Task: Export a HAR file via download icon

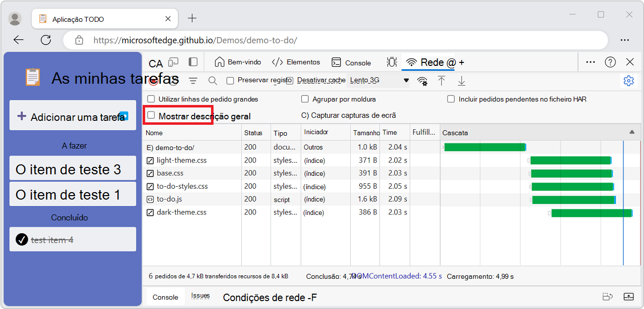Action: (461, 80)
